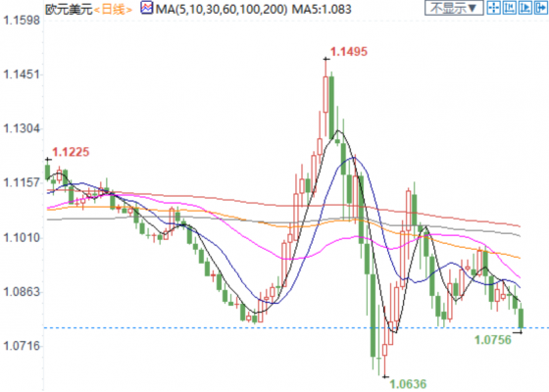Click the MA indicator icon
Screen dimensions: 549x392
(147, 8)
